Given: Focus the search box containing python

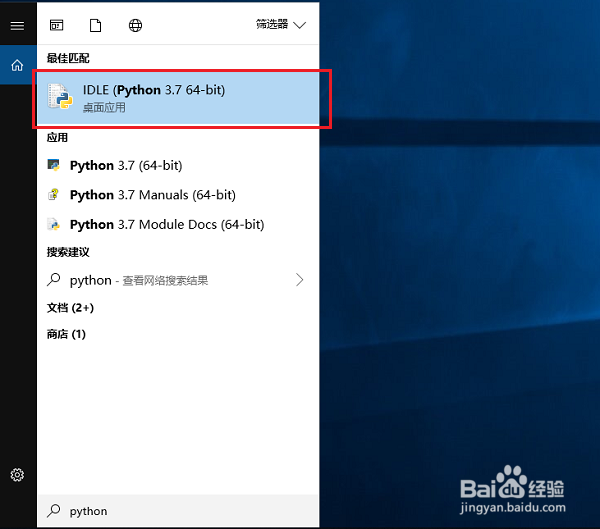Looking at the screenshot, I should [x=178, y=511].
